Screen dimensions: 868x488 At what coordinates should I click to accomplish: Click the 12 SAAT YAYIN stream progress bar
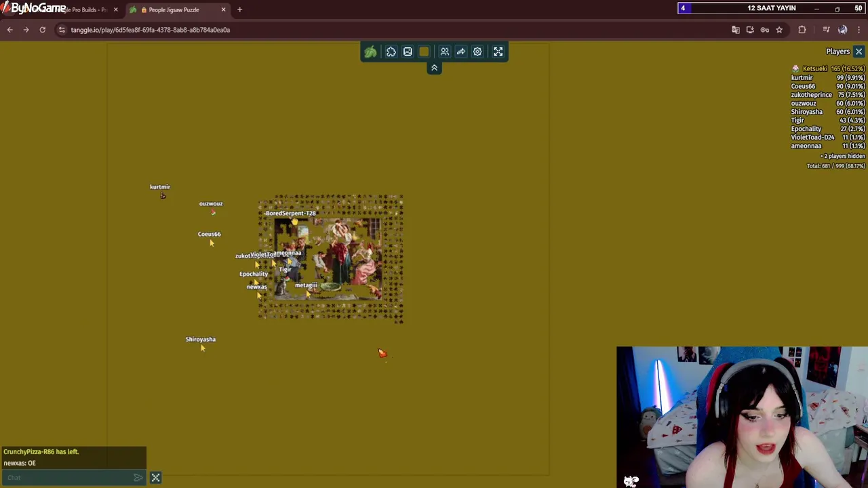point(772,8)
